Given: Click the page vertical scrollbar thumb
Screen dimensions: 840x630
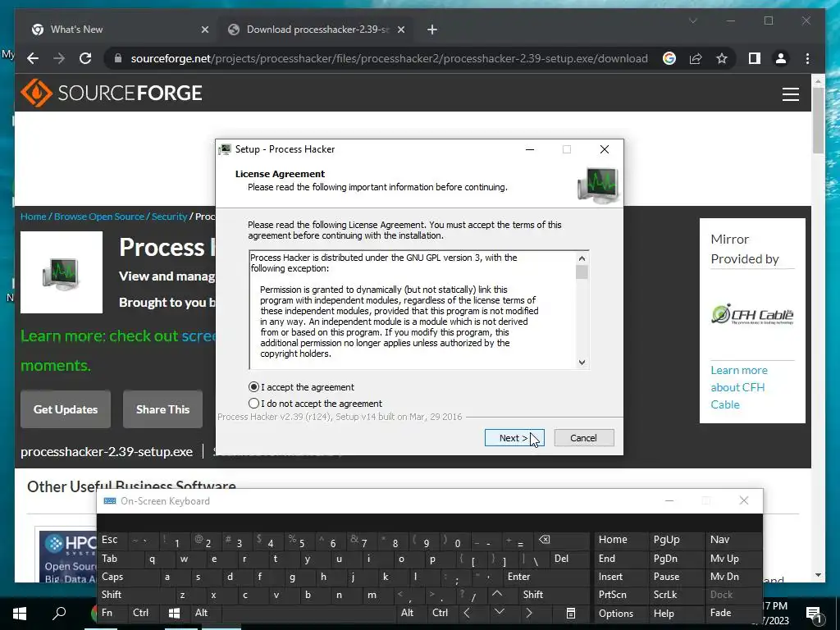Looking at the screenshot, I should (x=818, y=121).
